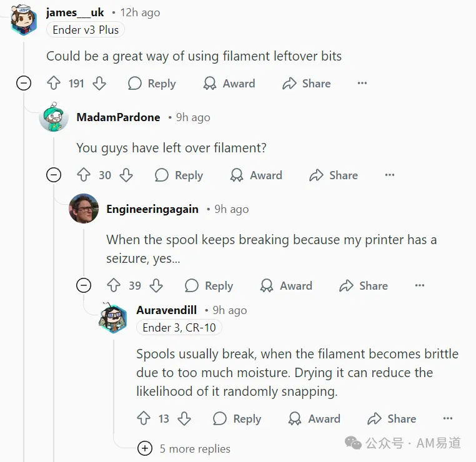Open MadamPardone's user profile link
Image resolution: width=476 pixels, height=462 pixels.
[119, 117]
